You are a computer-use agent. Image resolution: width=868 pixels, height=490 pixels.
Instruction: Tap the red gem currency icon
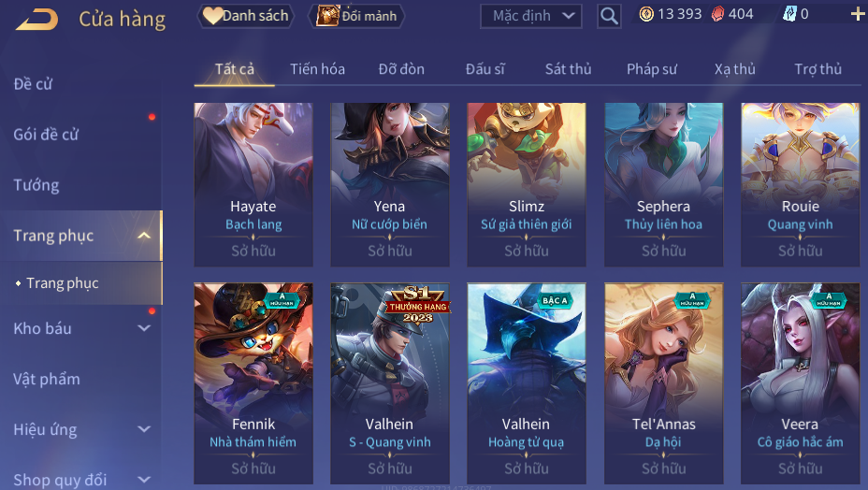(x=717, y=14)
